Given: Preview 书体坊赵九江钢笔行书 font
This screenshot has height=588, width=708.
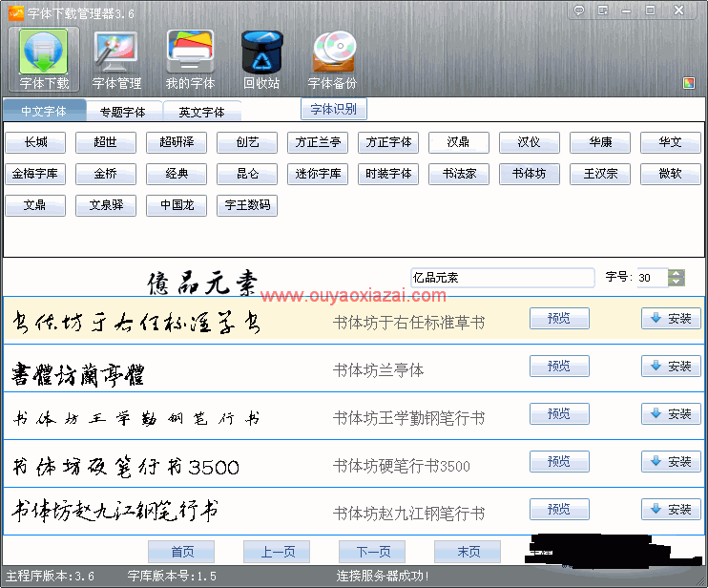Looking at the screenshot, I should click(559, 510).
